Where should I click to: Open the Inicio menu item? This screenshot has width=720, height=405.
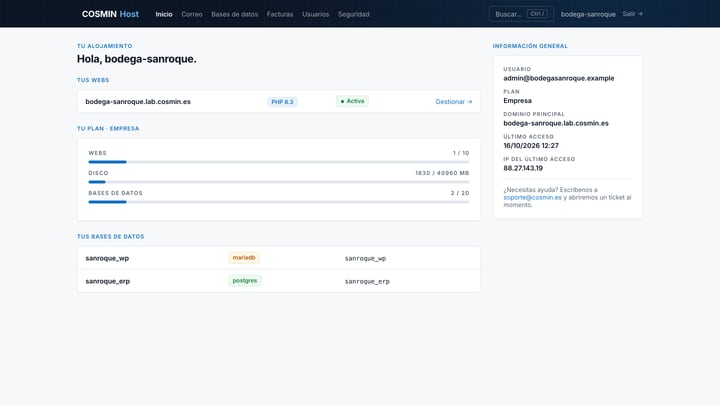(x=164, y=14)
